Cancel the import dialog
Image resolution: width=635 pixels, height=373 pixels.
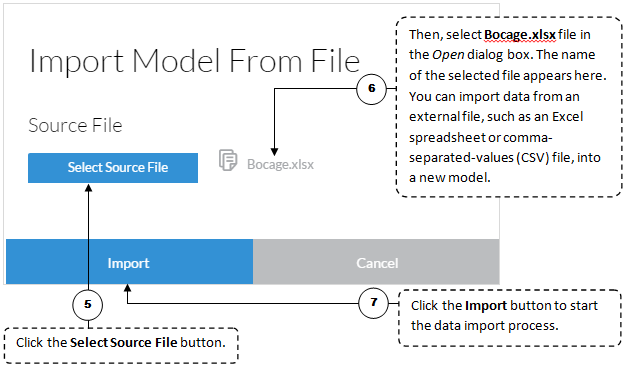[376, 262]
